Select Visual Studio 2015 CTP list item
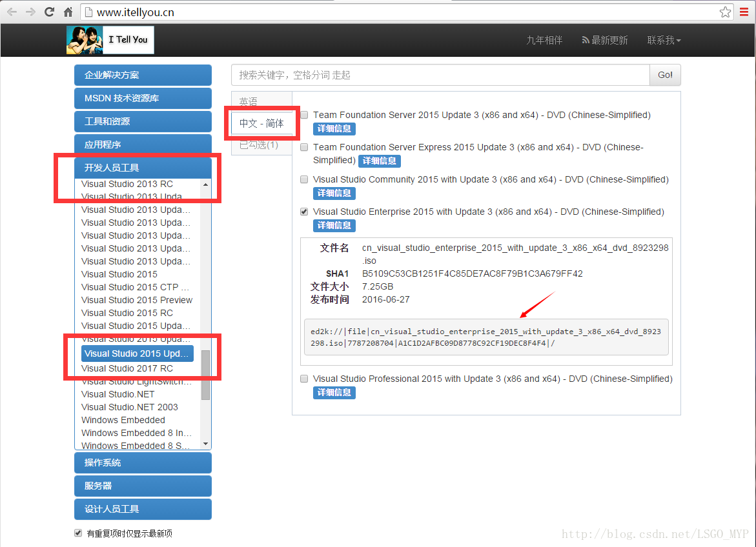Viewport: 756px width, 547px height. [x=135, y=287]
